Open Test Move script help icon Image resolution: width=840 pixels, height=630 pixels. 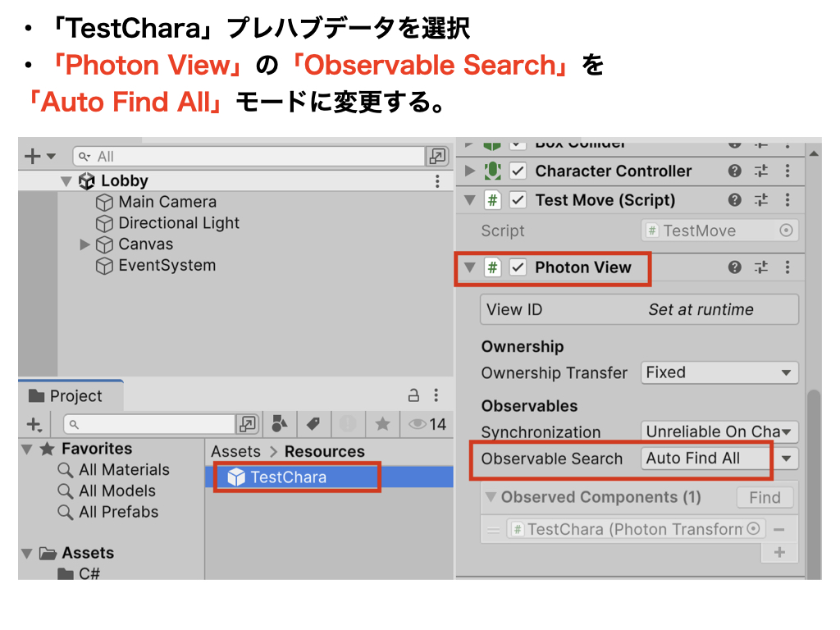tap(734, 200)
